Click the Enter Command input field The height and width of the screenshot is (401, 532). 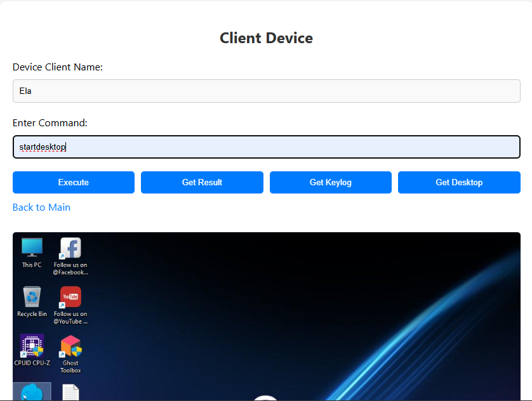click(x=267, y=147)
